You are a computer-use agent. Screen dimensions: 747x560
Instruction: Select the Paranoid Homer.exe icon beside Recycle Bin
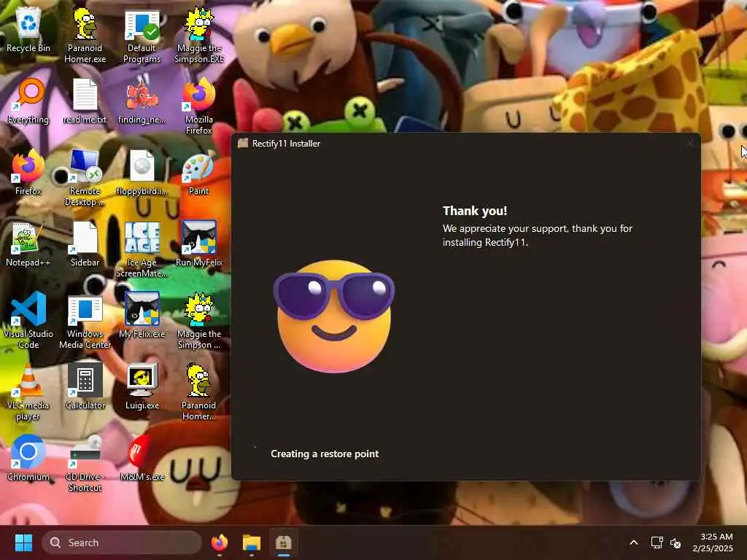(85, 35)
